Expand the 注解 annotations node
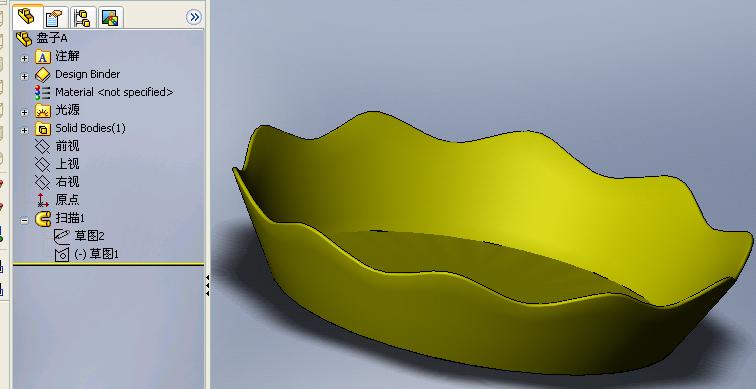Image resolution: width=756 pixels, height=389 pixels. click(x=24, y=58)
